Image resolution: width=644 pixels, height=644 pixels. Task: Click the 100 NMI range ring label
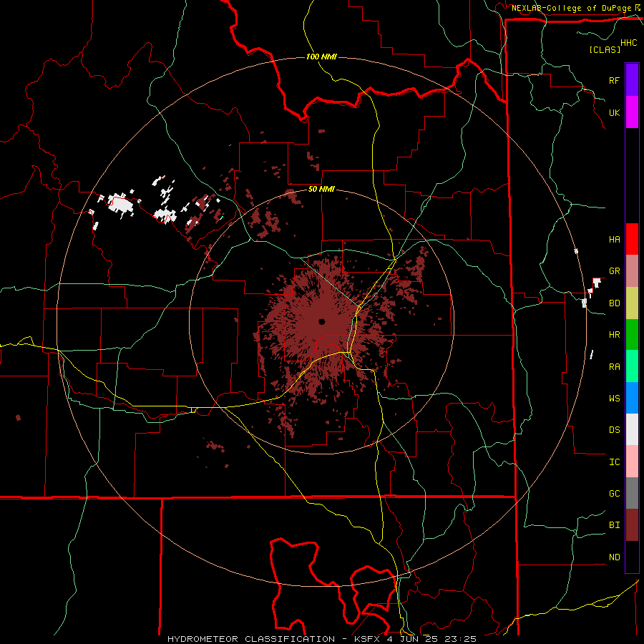(x=321, y=57)
